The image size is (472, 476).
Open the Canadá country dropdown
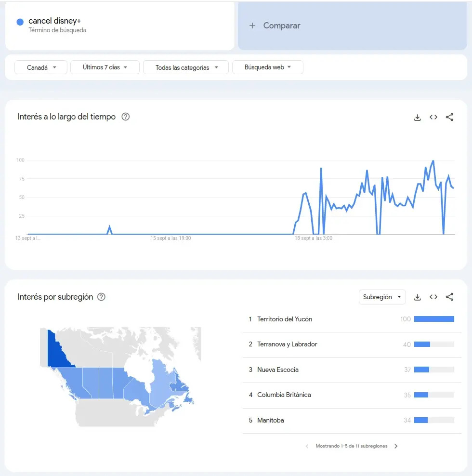[x=41, y=67]
